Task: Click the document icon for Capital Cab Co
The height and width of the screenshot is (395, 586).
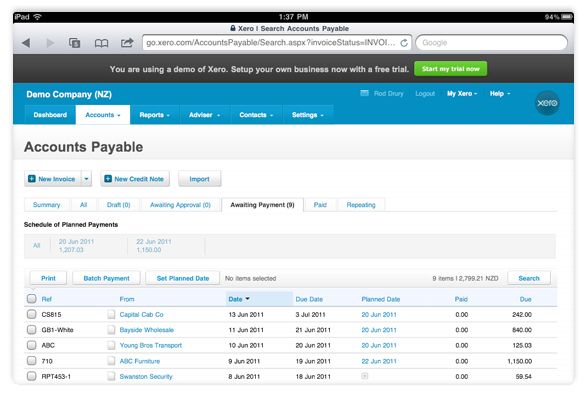Action: pos(111,314)
